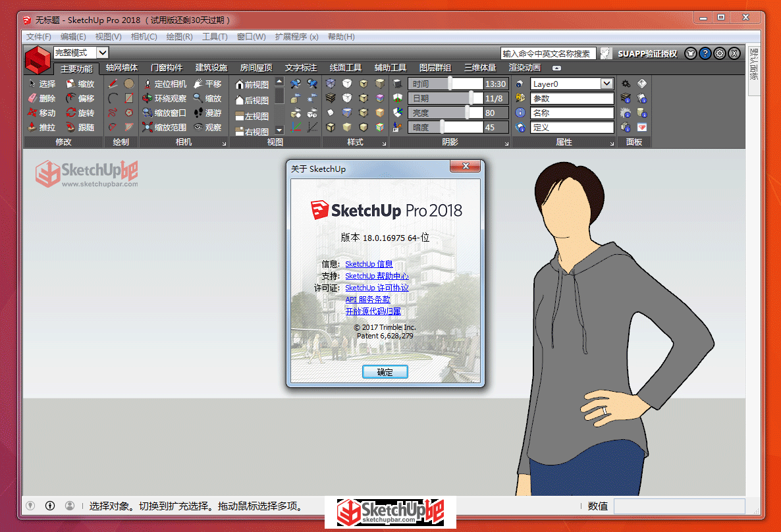Viewport: 781px width, 532px height.
Task: Open the 开放源代码归属 link
Action: (x=373, y=311)
